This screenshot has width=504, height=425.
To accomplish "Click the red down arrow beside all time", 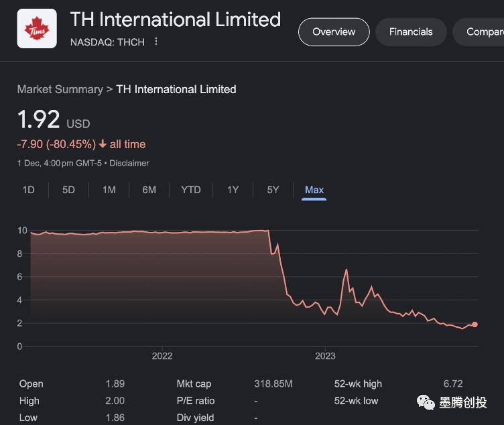I will coord(102,144).
